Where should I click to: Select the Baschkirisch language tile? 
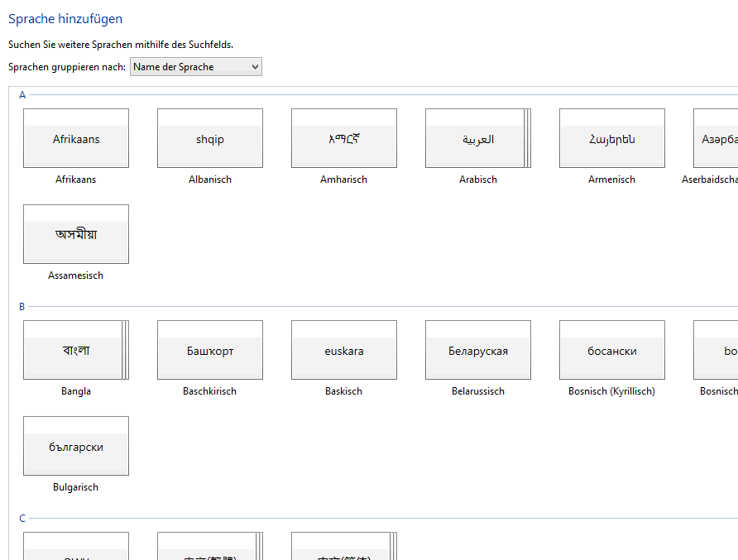[210, 351]
